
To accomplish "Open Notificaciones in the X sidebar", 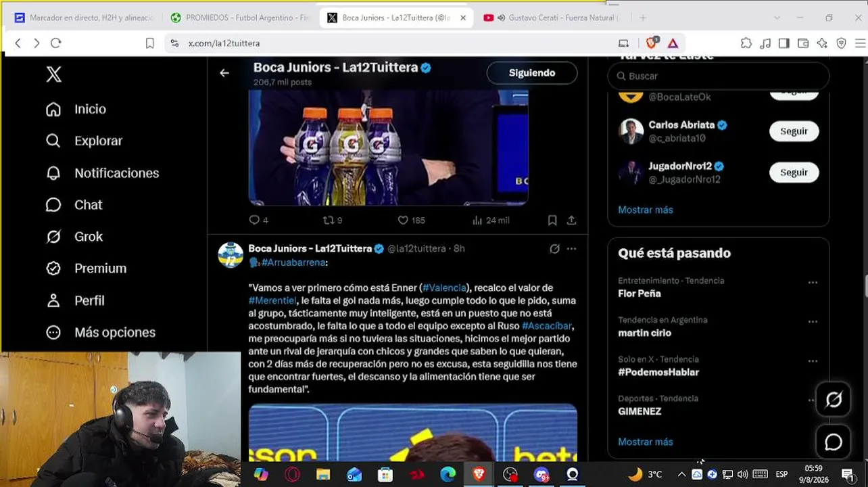I will click(102, 173).
